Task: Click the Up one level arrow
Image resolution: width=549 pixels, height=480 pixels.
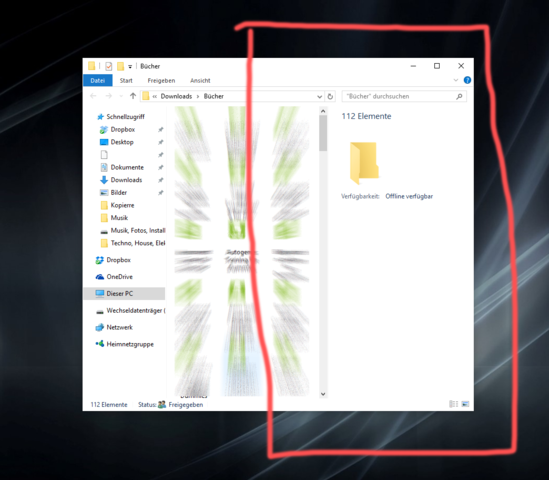Action: click(133, 96)
